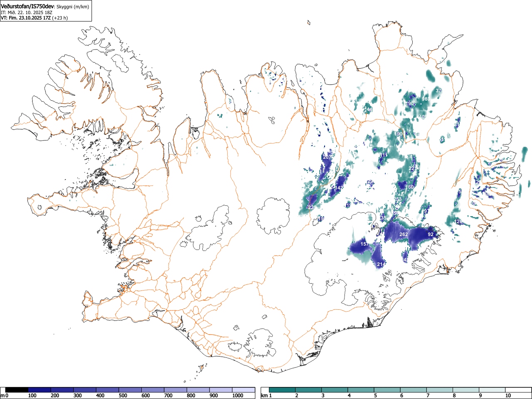Select the 9–10 km palest legend swatch

492,390
